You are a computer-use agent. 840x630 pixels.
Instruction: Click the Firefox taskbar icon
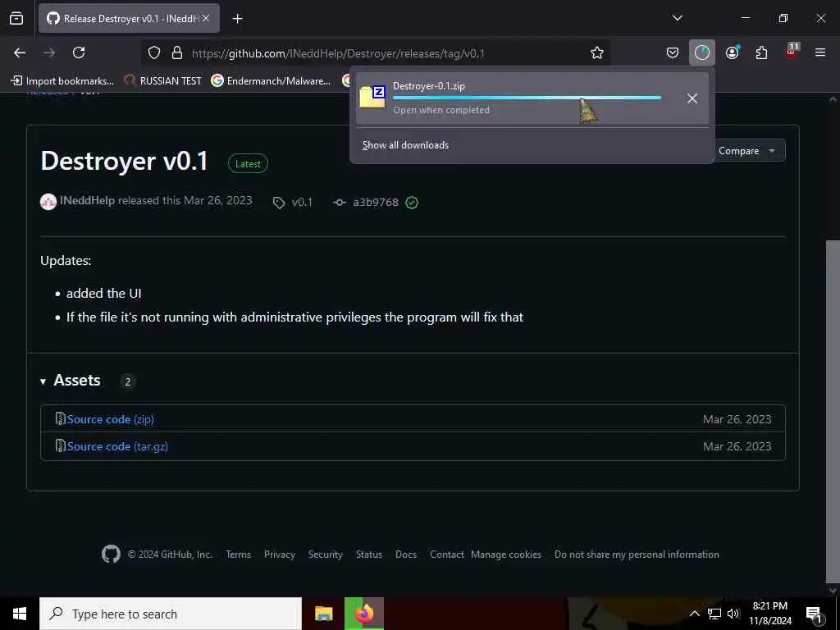[x=364, y=614]
